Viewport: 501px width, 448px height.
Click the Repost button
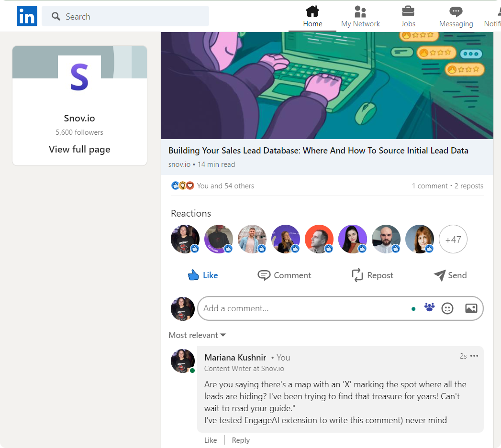tap(372, 275)
